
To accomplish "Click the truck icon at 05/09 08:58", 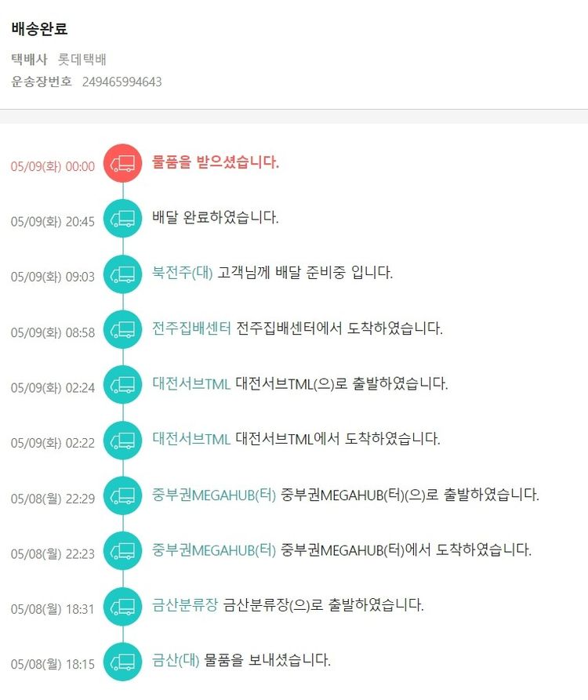I will tap(123, 329).
